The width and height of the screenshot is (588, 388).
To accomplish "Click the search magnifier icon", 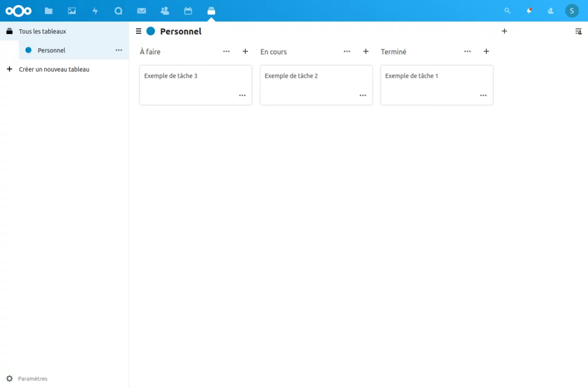I will pos(507,11).
